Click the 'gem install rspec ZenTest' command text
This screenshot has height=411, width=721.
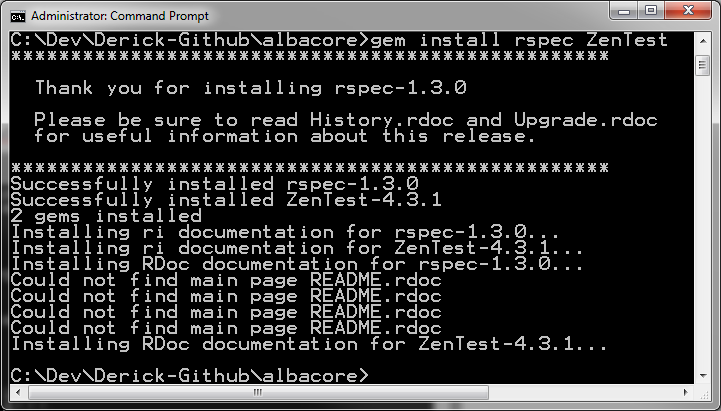coord(519,40)
